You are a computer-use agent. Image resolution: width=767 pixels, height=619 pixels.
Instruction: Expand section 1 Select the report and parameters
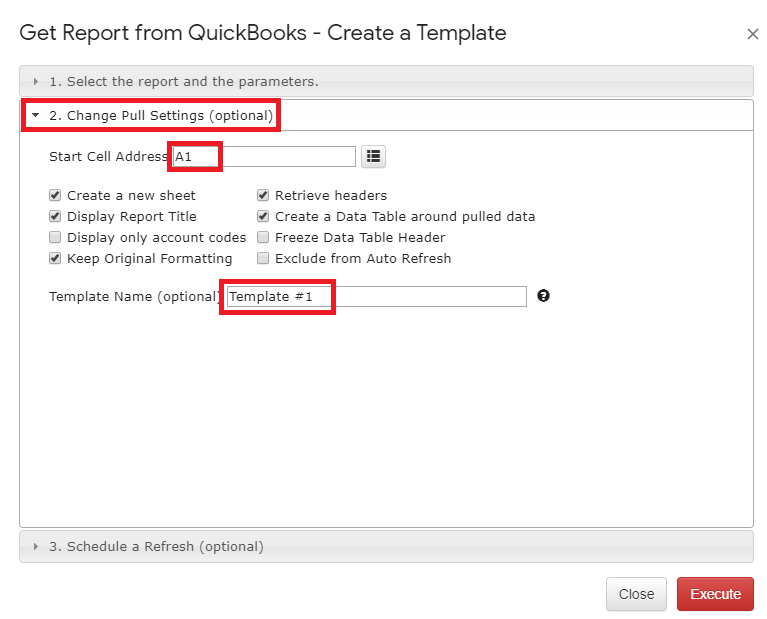(386, 81)
